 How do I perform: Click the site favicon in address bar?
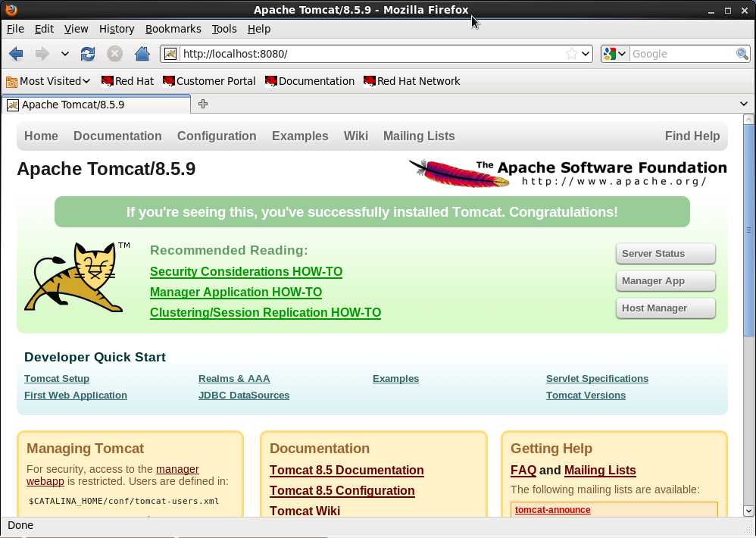[x=170, y=54]
